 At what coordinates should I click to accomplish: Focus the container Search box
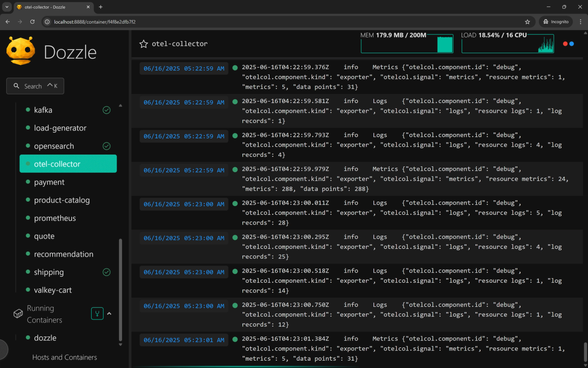pos(35,86)
